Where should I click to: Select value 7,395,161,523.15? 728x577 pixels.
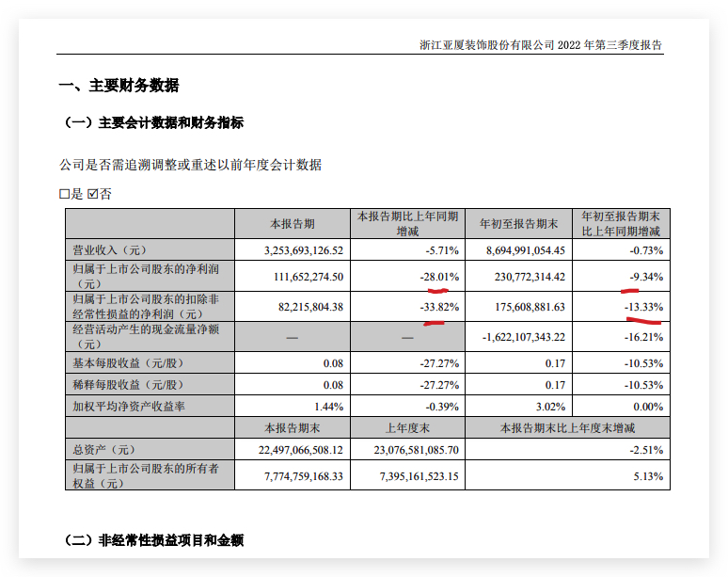419,476
